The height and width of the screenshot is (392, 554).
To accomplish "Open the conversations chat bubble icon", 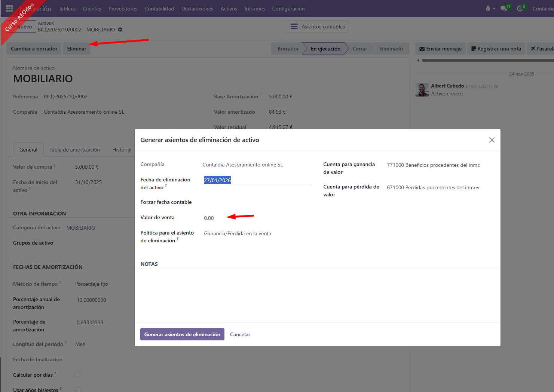I will (504, 8).
